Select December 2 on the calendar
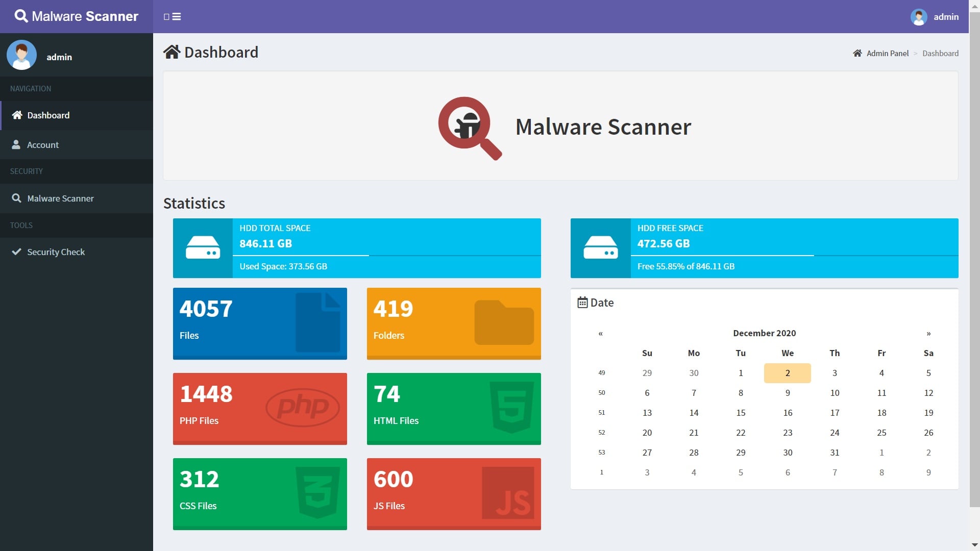 pos(787,373)
